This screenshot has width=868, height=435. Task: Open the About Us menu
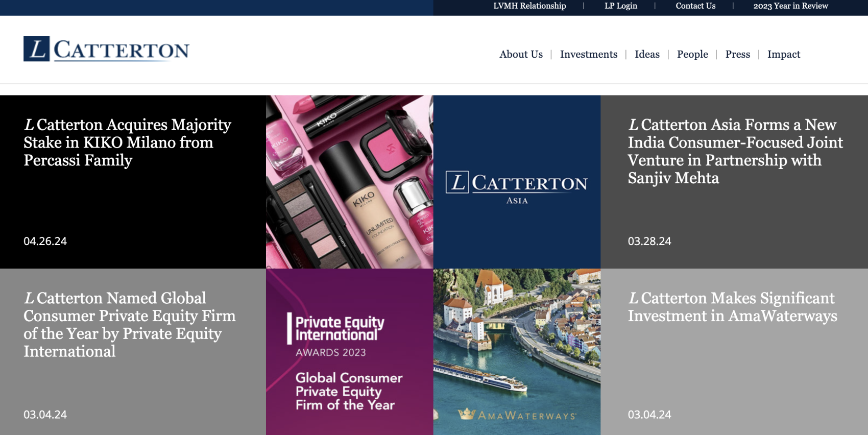pos(521,54)
